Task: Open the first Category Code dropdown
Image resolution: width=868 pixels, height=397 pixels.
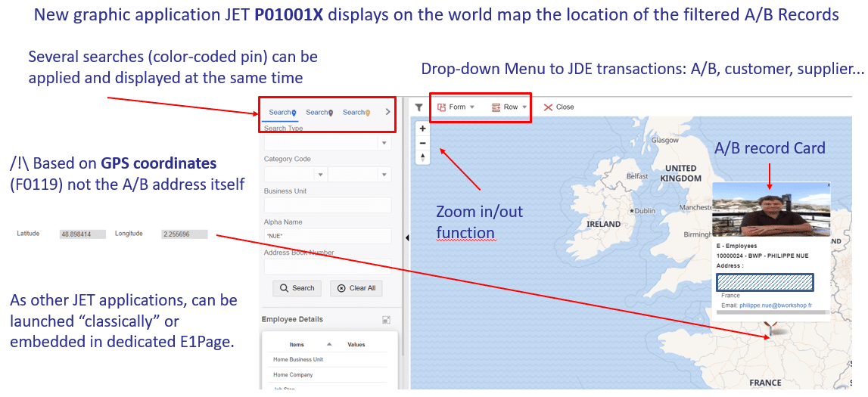Action: 320,175
